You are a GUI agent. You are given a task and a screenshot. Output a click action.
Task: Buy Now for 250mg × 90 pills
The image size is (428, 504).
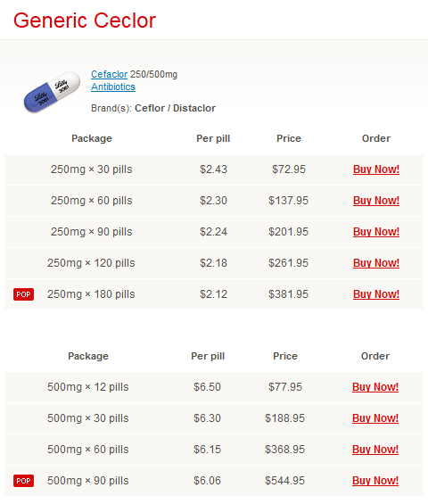point(376,232)
